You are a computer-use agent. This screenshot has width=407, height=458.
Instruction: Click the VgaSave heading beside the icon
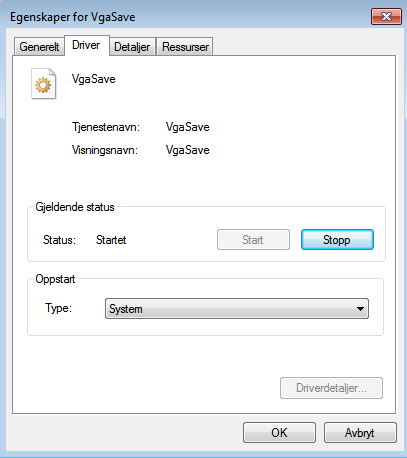(x=94, y=79)
